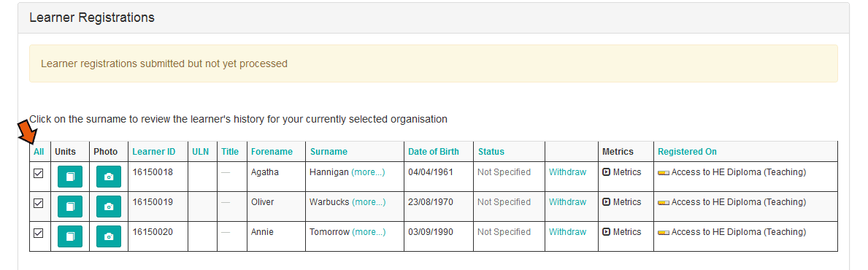Uncheck the checkbox for Agatha Hannigan
868x270 pixels.
[38, 173]
